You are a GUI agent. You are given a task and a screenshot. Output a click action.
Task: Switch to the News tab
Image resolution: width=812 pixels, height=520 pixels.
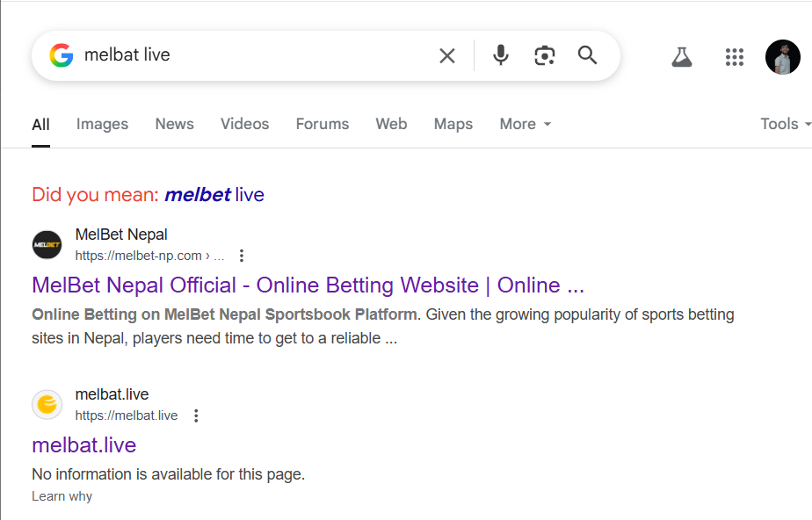[x=175, y=124]
